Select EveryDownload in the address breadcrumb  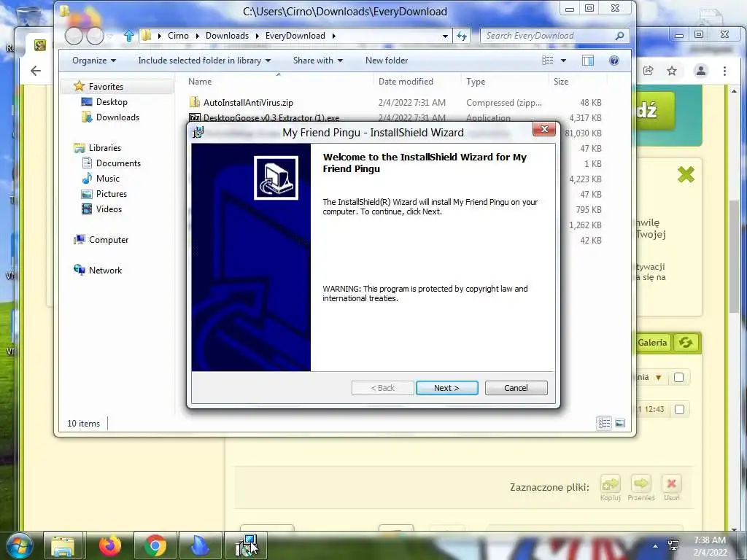click(295, 36)
